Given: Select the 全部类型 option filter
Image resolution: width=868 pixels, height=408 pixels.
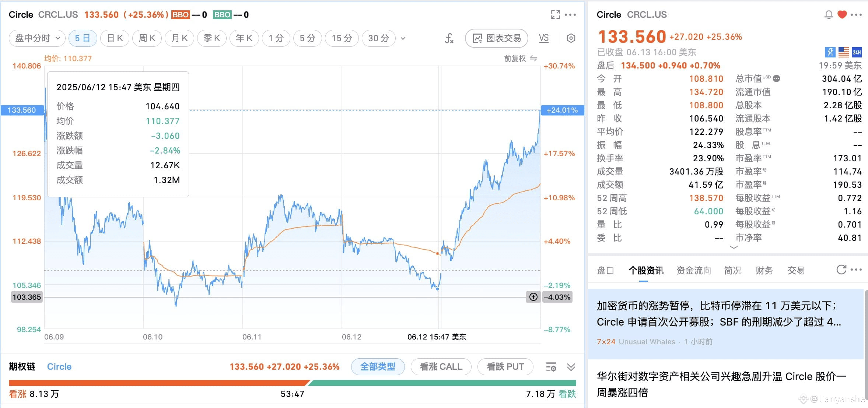Looking at the screenshot, I should click(378, 367).
